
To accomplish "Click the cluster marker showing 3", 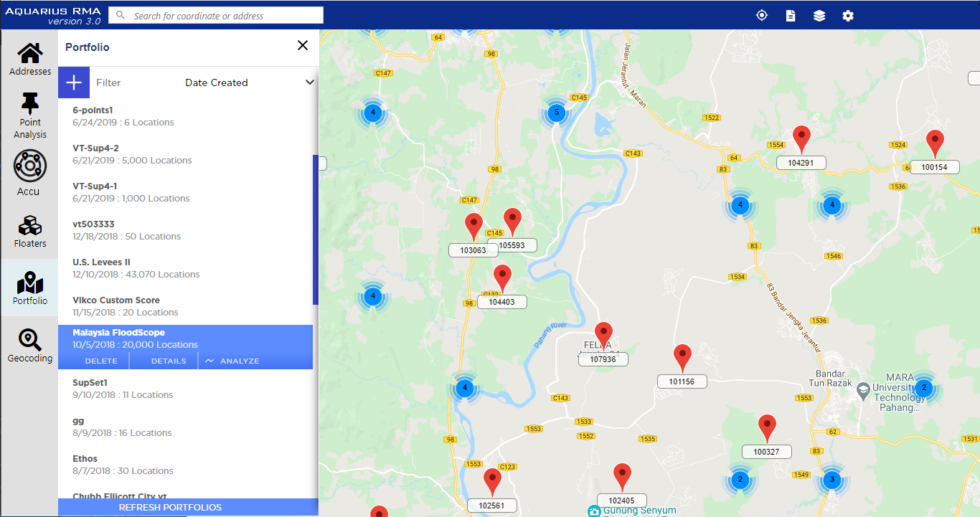I will point(831,479).
